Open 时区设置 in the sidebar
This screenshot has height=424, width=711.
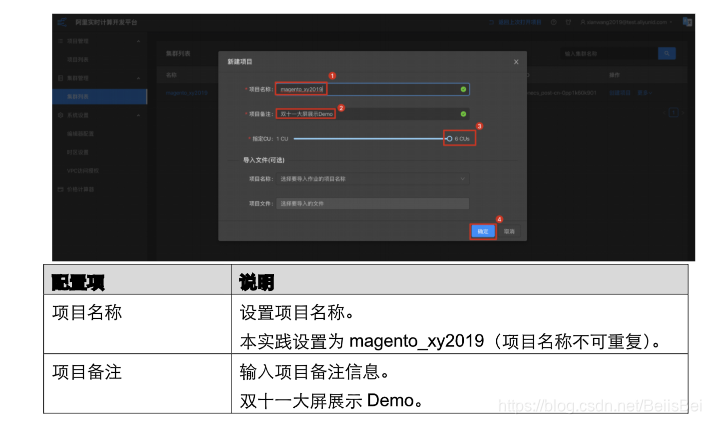point(78,152)
